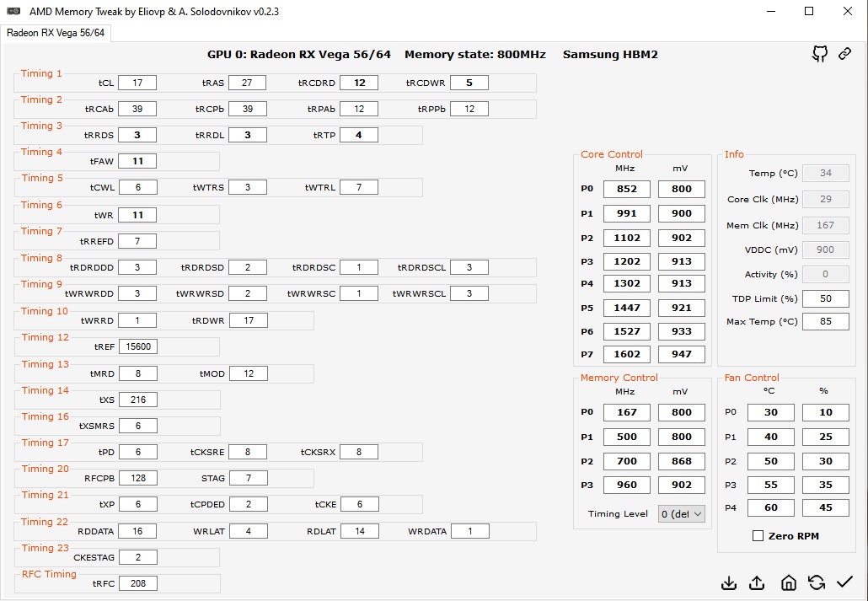Select Fan Control P1 percent field 25
The image size is (868, 601).
point(825,437)
